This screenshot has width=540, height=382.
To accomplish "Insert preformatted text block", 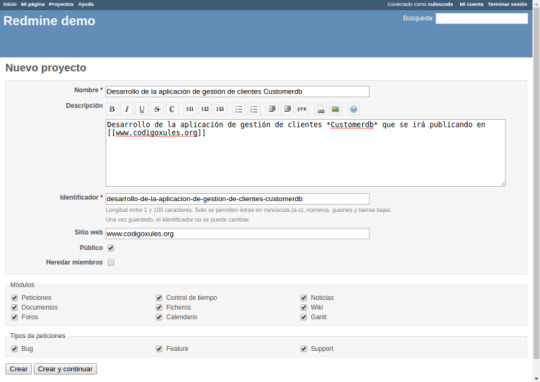I will pyautogui.click(x=302, y=109).
